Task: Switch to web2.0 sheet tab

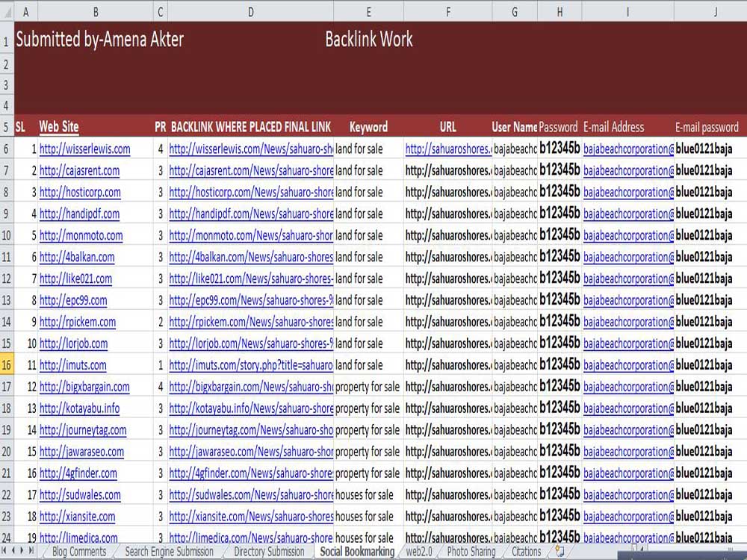Action: [x=419, y=552]
